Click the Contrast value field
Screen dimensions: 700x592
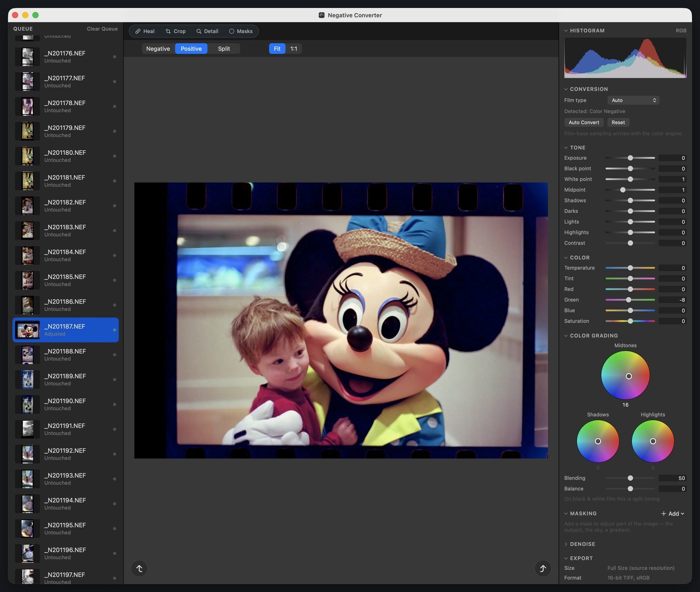672,243
